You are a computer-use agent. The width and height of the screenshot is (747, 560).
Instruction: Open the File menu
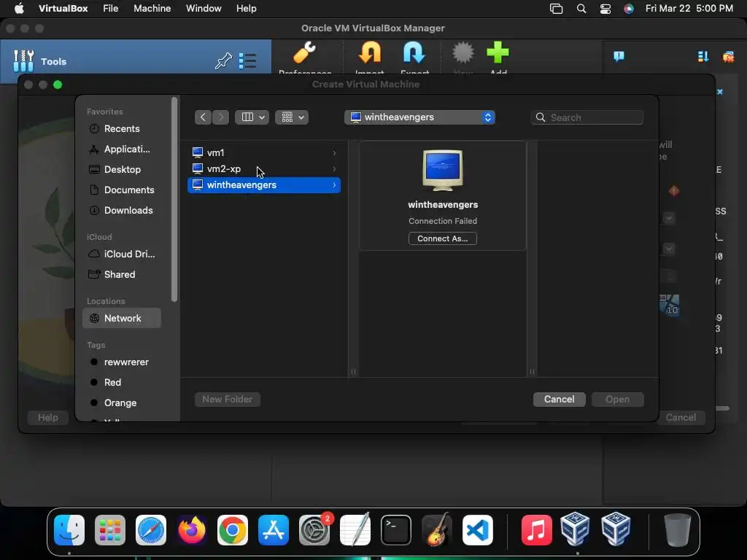[x=111, y=9]
